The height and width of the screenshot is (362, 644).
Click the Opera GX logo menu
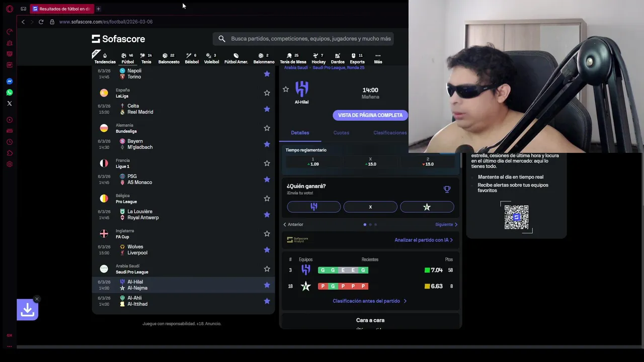[x=9, y=9]
